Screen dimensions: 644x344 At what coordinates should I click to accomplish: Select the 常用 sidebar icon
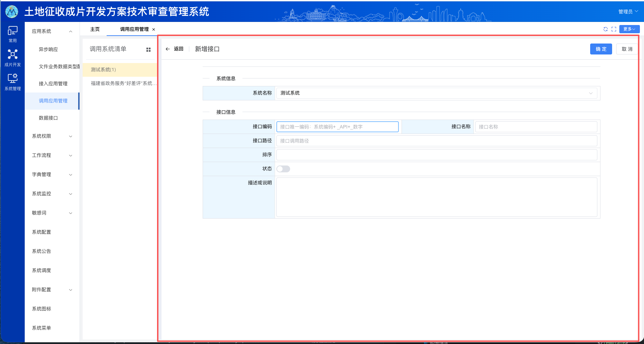(12, 34)
